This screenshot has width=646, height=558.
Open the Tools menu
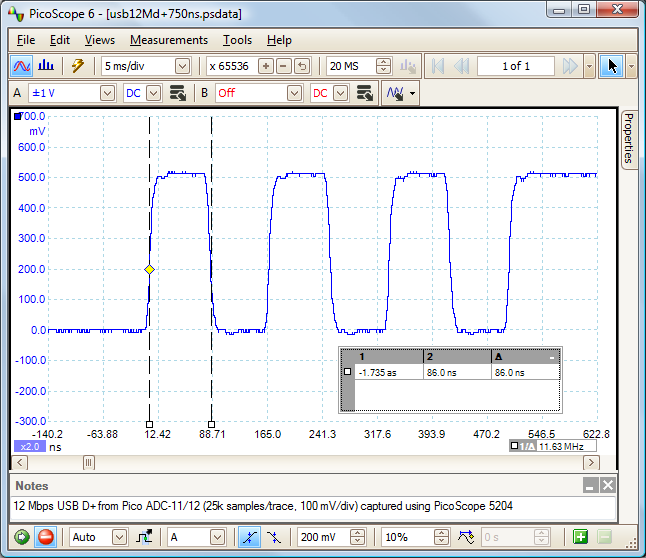[237, 40]
